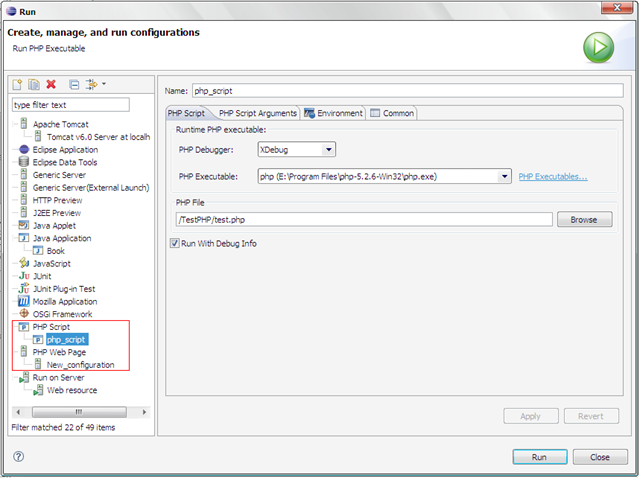Viewport: 640px width, 478px height.
Task: Switch to the Common tab
Action: [392, 113]
